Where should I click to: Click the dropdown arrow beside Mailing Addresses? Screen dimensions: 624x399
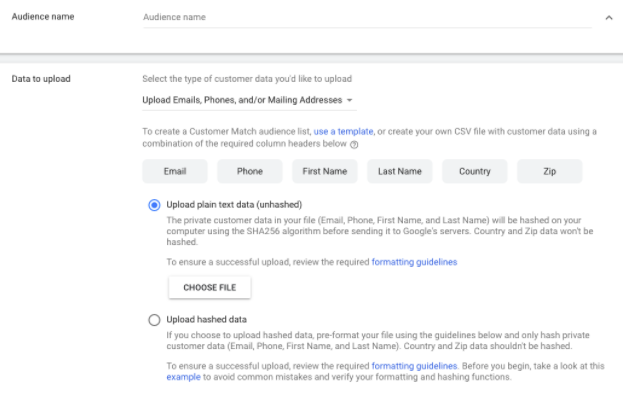coord(349,100)
